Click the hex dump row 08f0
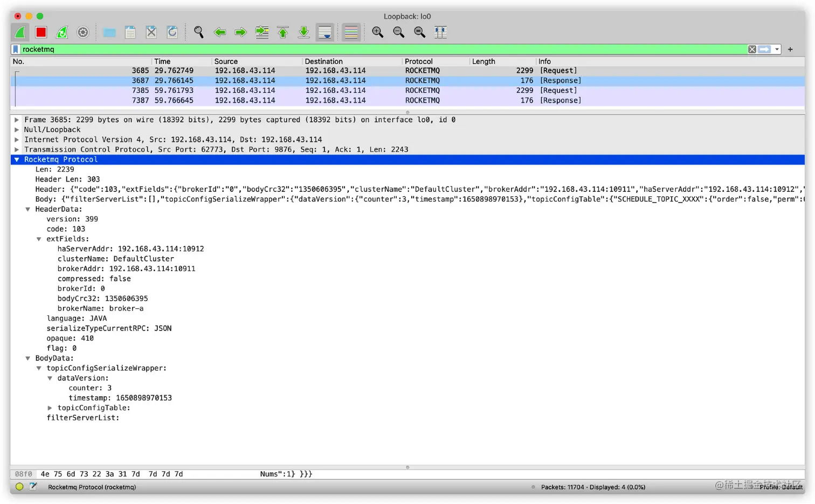 tap(408, 474)
